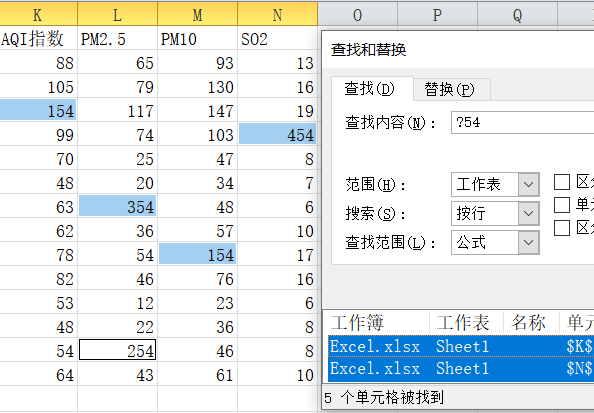Click cell 25 in PM2.5 column

click(x=117, y=159)
